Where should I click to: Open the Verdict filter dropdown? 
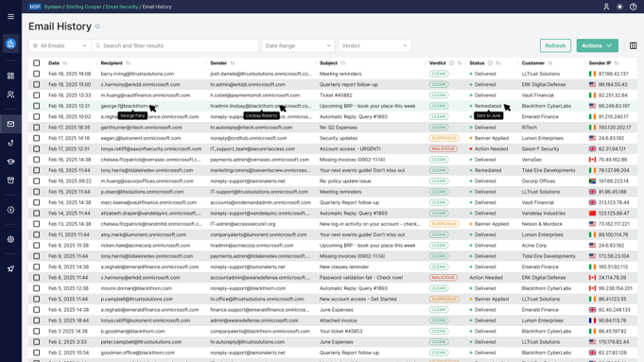[x=374, y=45]
